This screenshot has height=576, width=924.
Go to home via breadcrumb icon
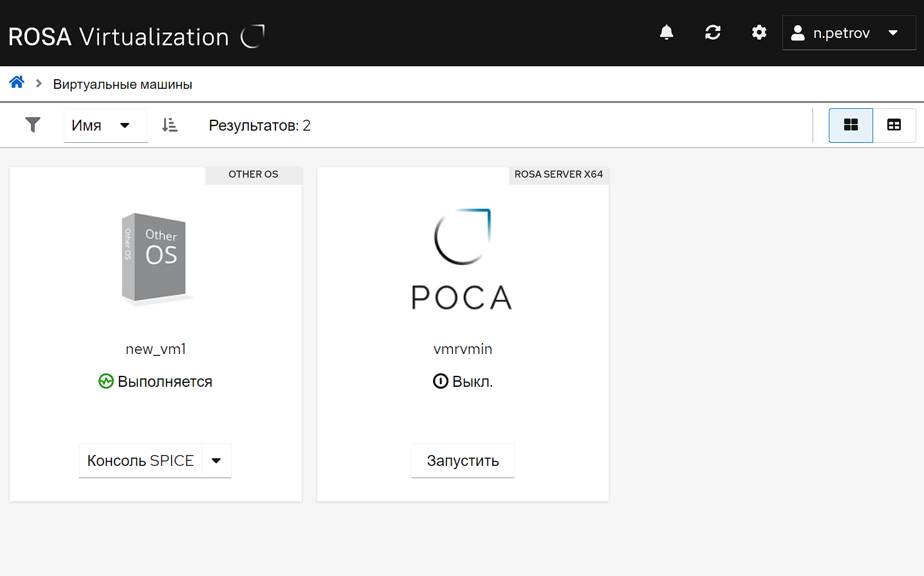pyautogui.click(x=17, y=82)
